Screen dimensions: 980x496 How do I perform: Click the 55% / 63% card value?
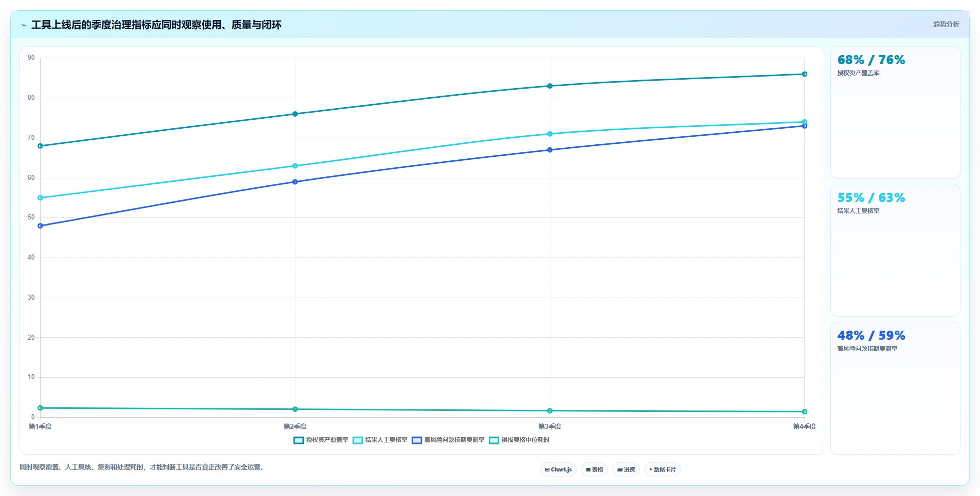pyautogui.click(x=871, y=198)
